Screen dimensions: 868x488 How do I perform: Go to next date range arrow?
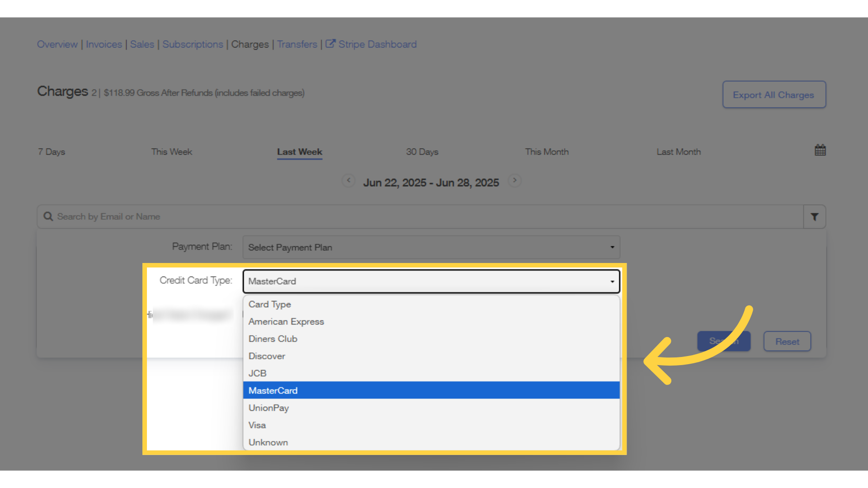(514, 180)
